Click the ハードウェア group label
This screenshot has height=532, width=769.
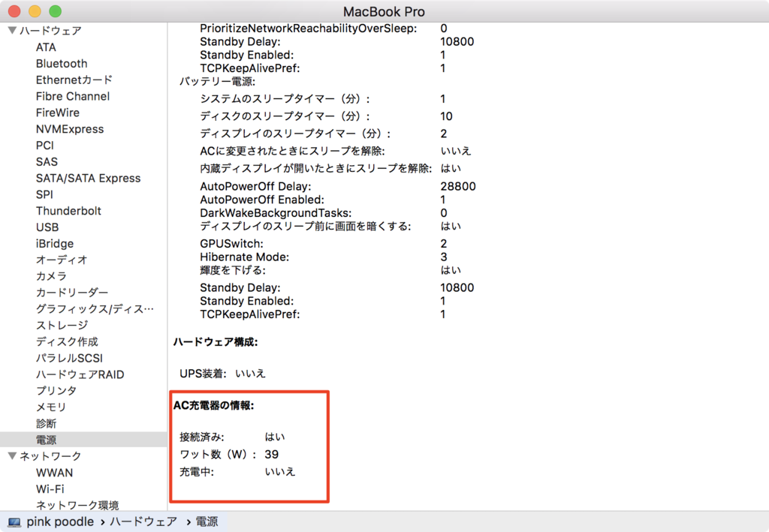(x=50, y=30)
